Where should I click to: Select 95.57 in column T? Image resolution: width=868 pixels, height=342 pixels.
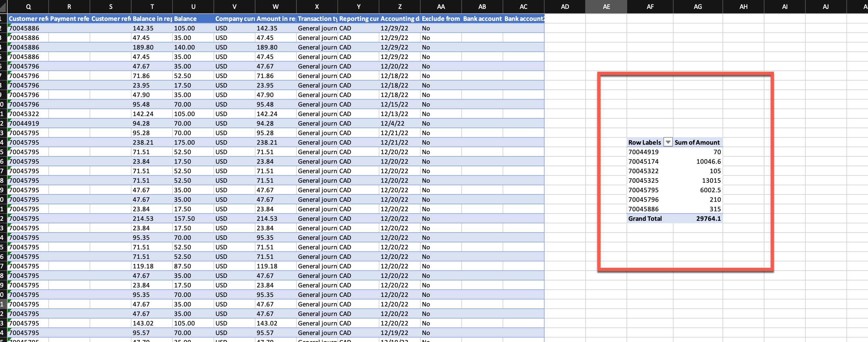click(152, 332)
